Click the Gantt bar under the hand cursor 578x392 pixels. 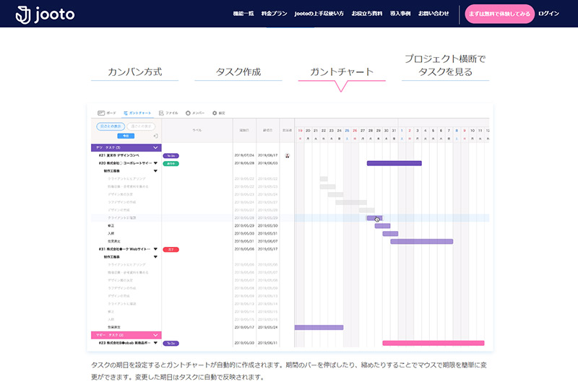(374, 218)
